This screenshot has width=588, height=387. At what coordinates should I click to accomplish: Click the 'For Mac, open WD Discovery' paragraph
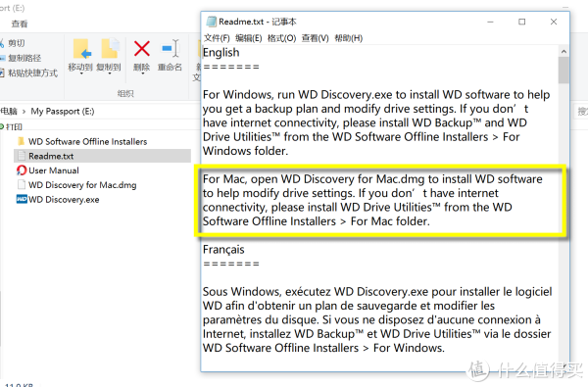coord(372,200)
